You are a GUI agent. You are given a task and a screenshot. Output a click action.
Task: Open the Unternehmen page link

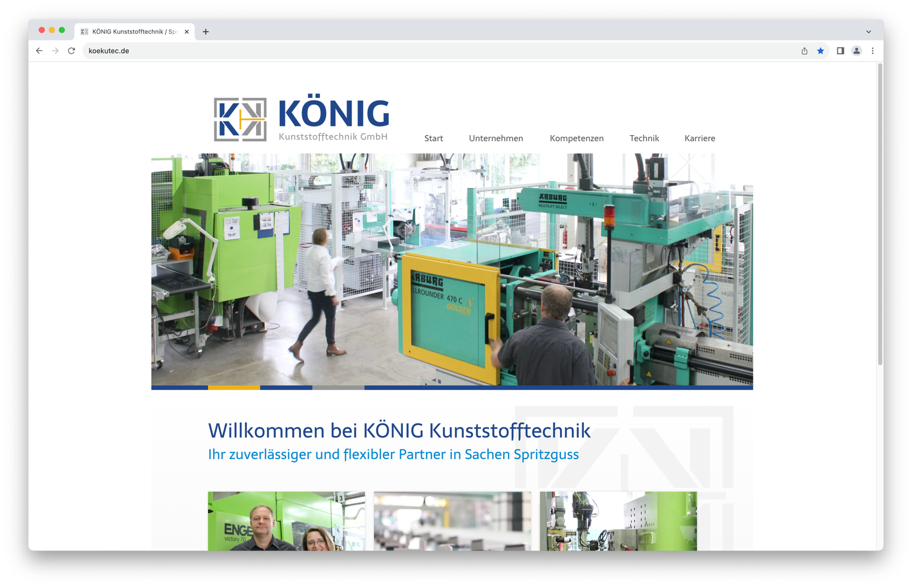click(496, 138)
